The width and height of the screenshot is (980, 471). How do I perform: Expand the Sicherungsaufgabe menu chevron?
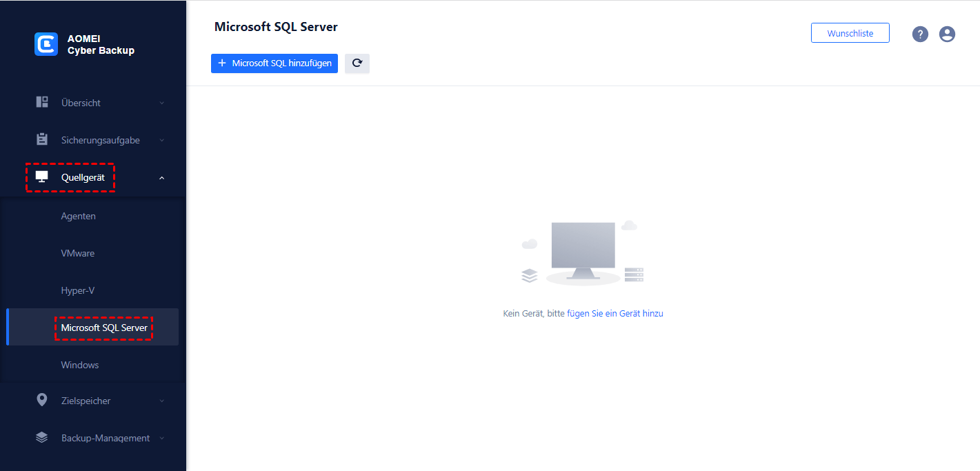162,140
